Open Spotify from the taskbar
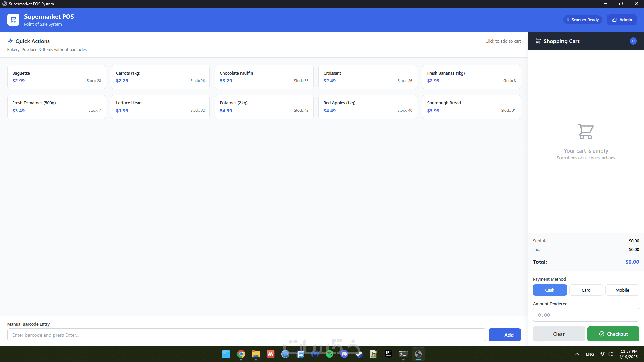 click(x=329, y=354)
